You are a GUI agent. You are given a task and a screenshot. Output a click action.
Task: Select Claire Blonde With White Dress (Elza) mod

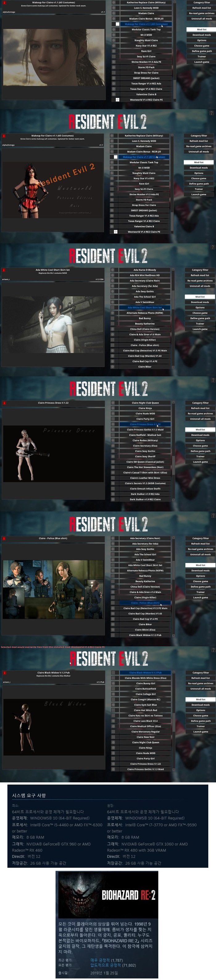(145, 678)
